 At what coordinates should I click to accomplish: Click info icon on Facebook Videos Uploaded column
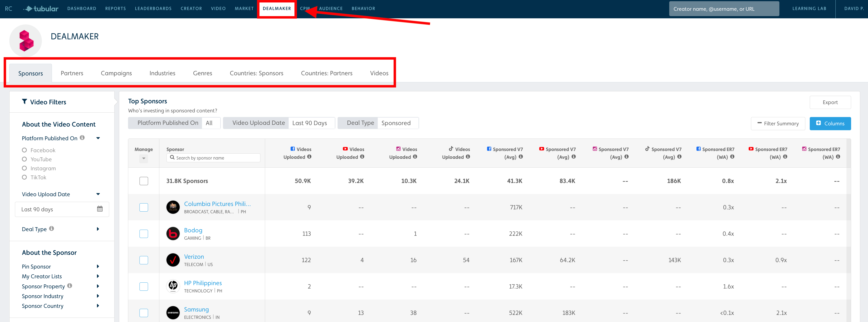click(x=309, y=157)
